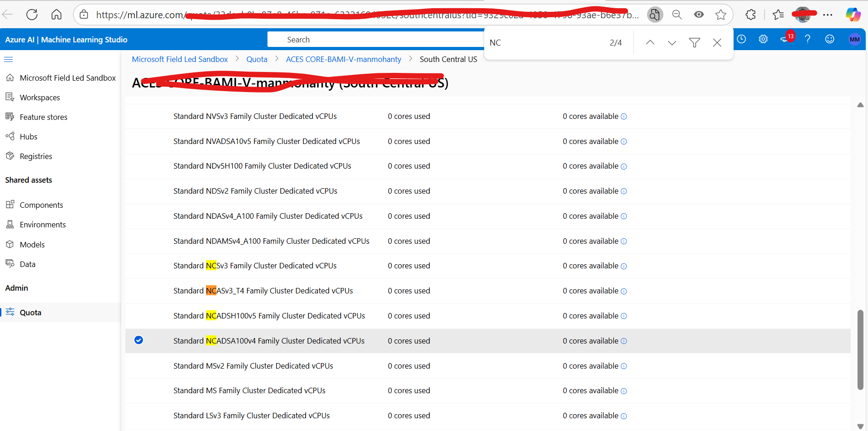Click the browser address bar URL
868x431 pixels.
[x=367, y=15]
